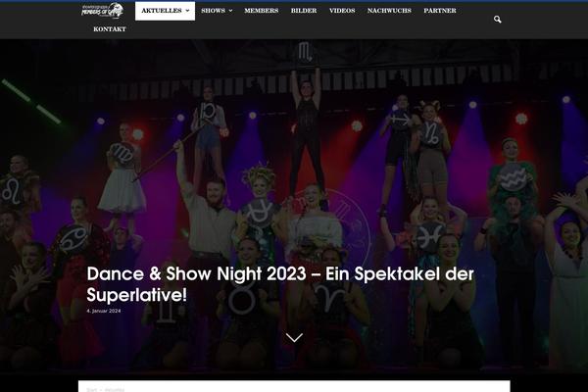The image size is (588, 392).
Task: Click the Aquarius zodiac sign on stage
Action: [513, 177]
